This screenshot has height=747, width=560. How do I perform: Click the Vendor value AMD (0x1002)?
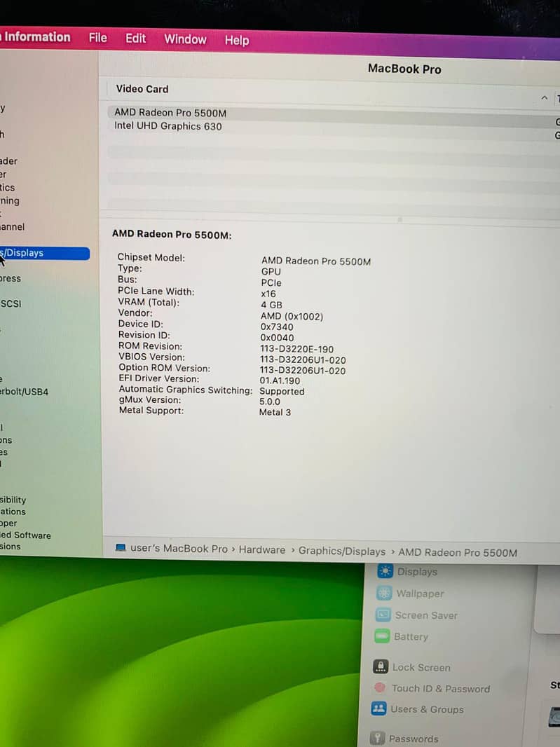coord(292,316)
